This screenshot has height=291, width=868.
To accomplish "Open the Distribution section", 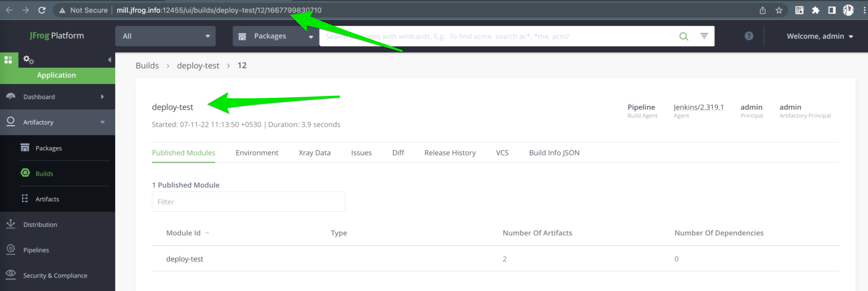I will pyautogui.click(x=40, y=224).
